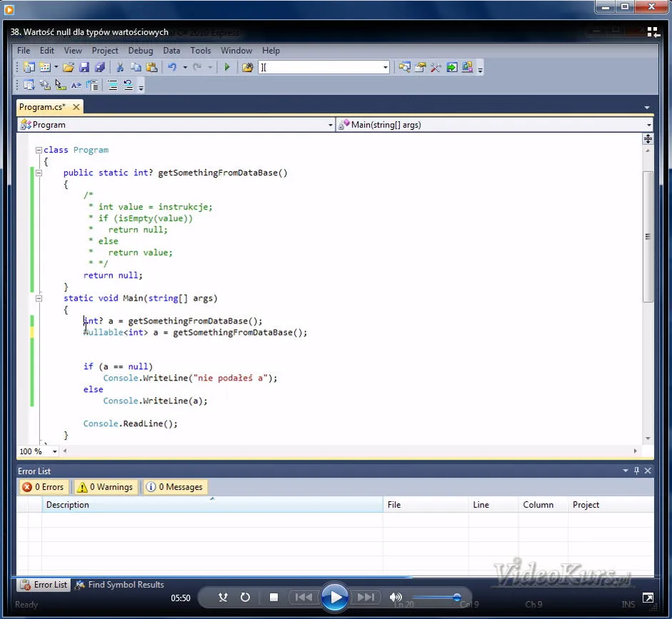Collapse the class Program outlining node
Viewport: 672px width, 619px height.
click(39, 150)
